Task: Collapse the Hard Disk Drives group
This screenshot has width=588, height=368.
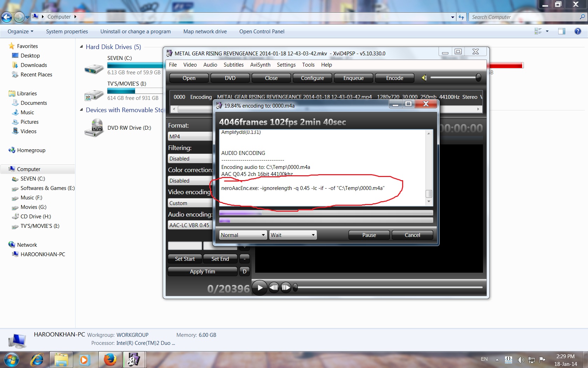Action: (81, 47)
